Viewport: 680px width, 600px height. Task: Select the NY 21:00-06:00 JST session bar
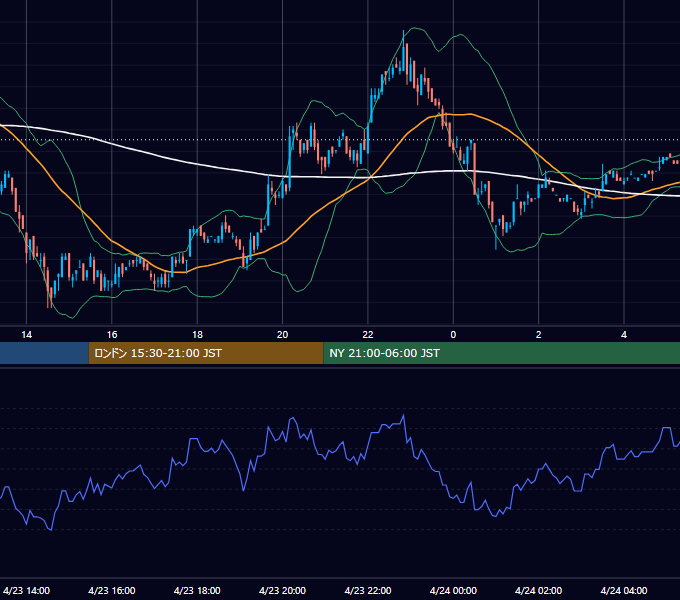501,353
